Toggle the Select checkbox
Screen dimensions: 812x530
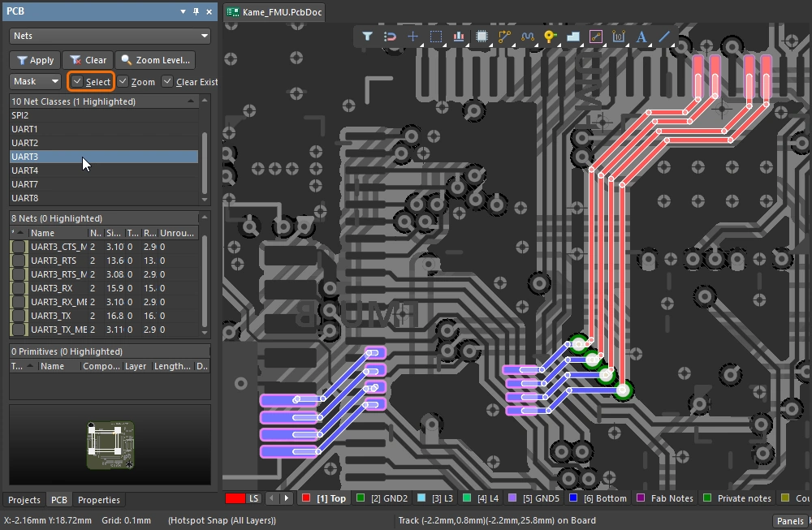pyautogui.click(x=77, y=82)
